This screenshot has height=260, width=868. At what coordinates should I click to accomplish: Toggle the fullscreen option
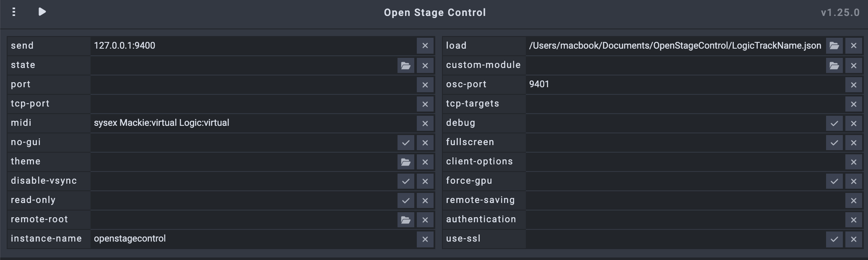pos(834,143)
